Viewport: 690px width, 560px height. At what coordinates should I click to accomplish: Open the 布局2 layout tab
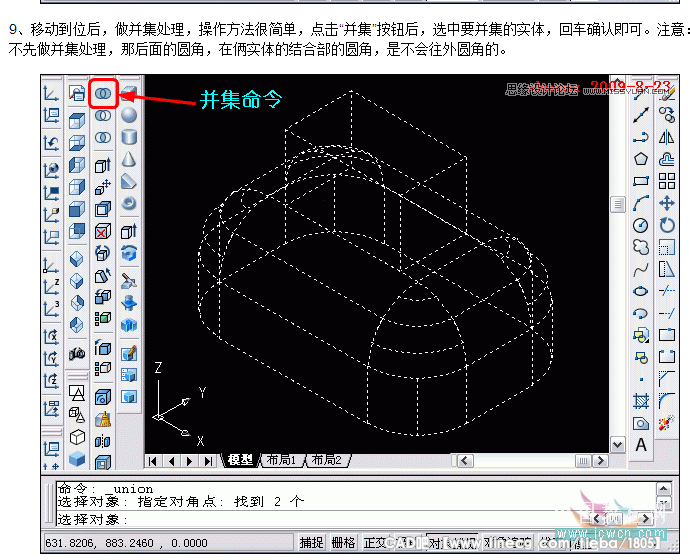click(327, 460)
